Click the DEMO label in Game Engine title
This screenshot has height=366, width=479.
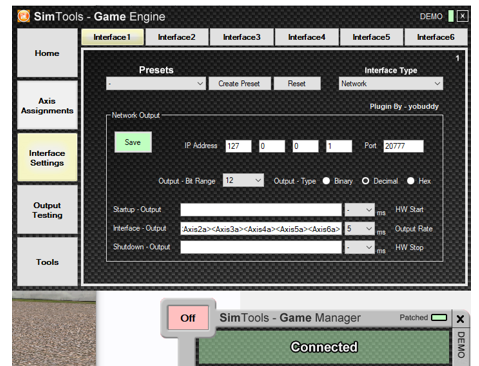pos(431,16)
